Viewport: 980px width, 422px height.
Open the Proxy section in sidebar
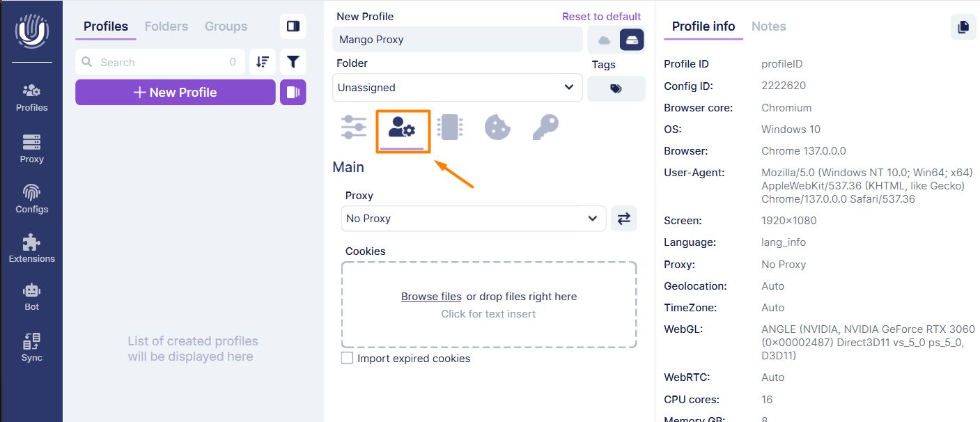pyautogui.click(x=31, y=149)
